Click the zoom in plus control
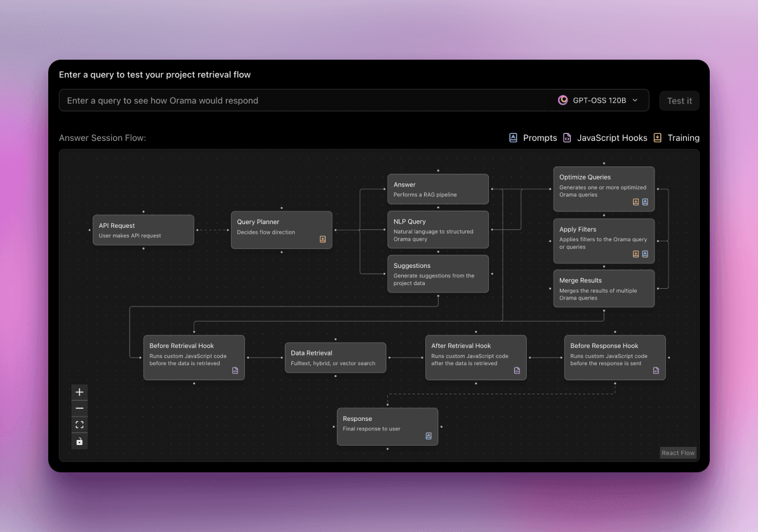This screenshot has height=532, width=758. pos(79,392)
